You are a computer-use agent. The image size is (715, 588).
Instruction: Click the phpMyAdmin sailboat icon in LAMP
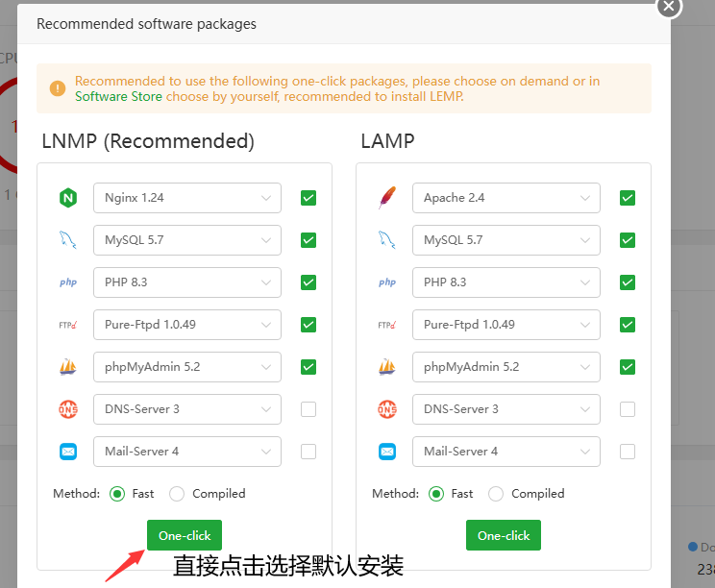[x=387, y=367]
